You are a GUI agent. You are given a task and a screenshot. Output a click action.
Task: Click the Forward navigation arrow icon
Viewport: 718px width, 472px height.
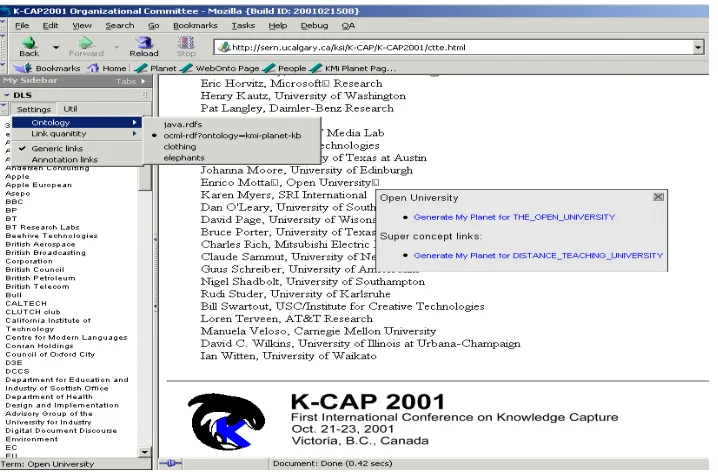86,43
